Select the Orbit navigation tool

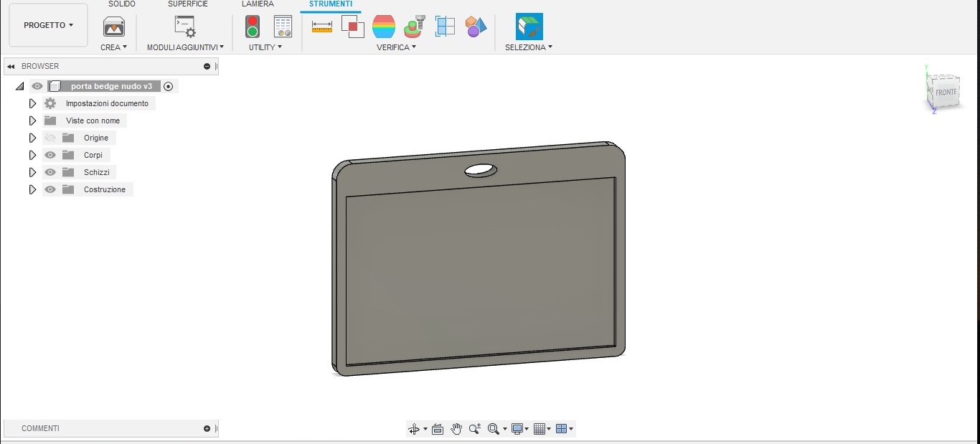tap(414, 429)
